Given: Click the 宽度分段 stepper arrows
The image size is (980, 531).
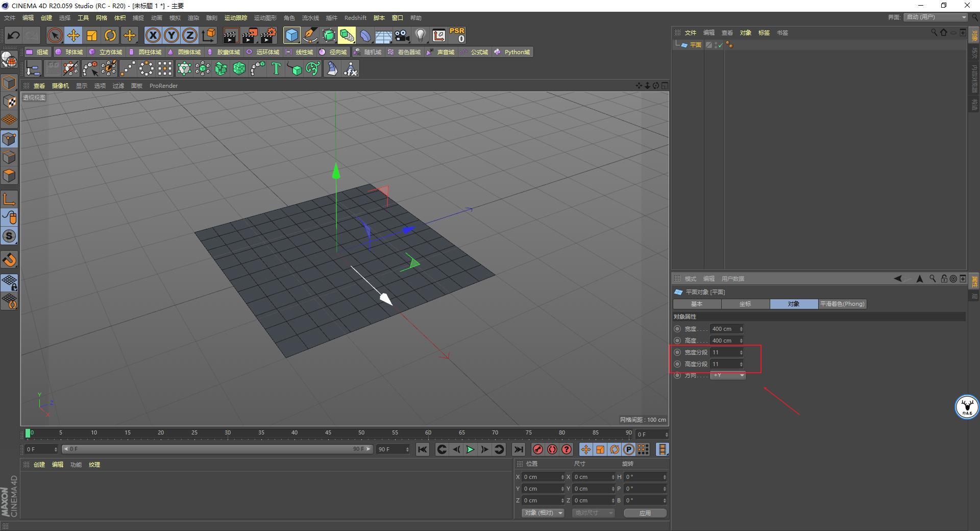Looking at the screenshot, I should tap(741, 352).
